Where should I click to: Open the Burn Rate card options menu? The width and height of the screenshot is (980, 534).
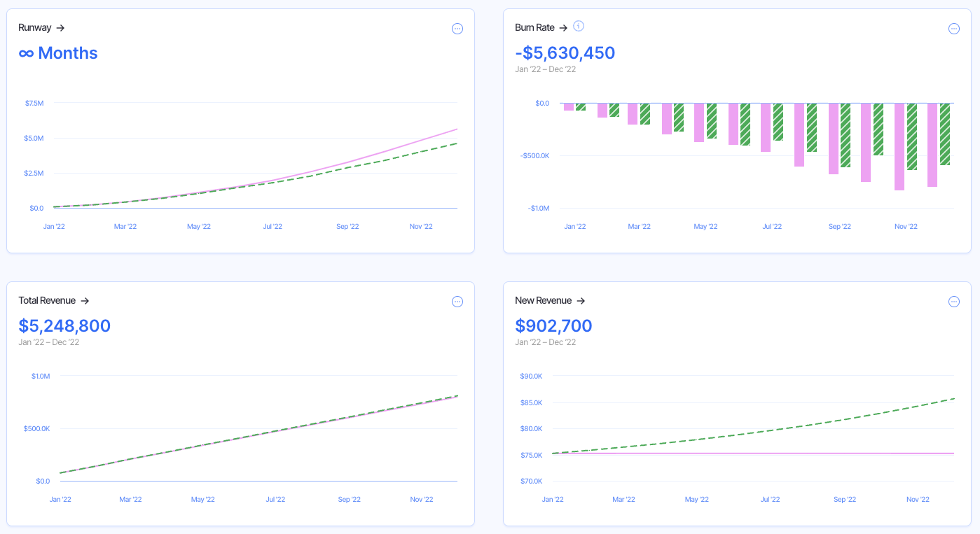(954, 28)
